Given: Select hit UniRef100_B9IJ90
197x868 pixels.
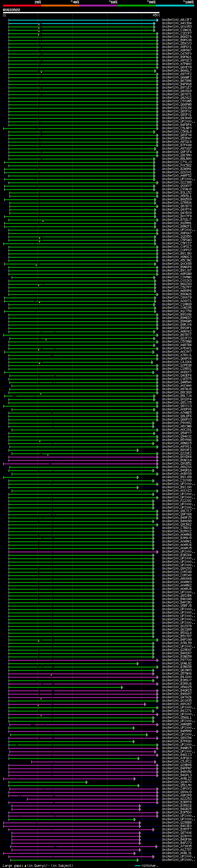Looking at the screenshot, I should [x=177, y=487].
